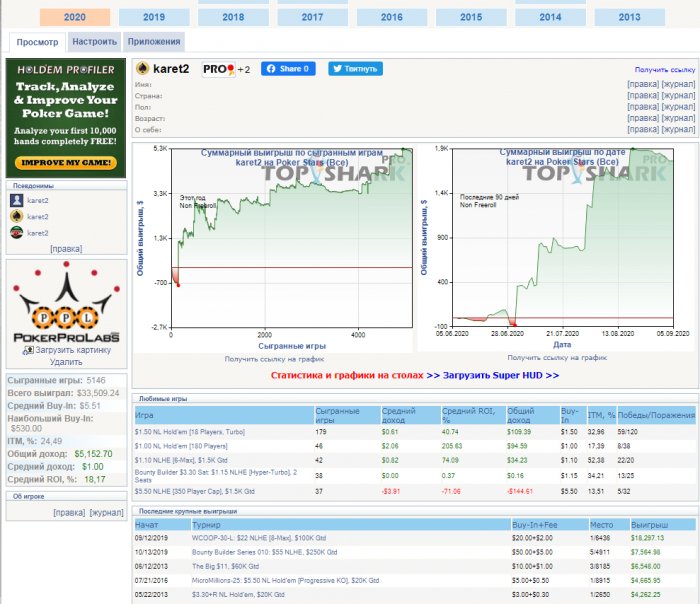The image size is (700, 604).
Task: Open $3.30+R NL Hold'em $20K Gtd tournament
Action: click(x=238, y=595)
